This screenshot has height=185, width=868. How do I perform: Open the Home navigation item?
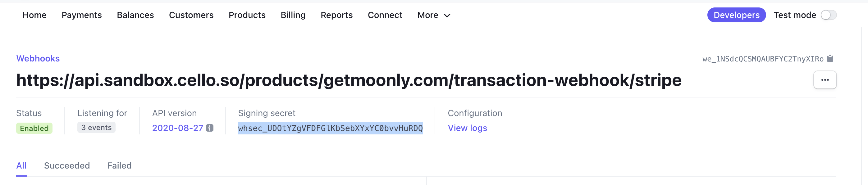point(34,15)
